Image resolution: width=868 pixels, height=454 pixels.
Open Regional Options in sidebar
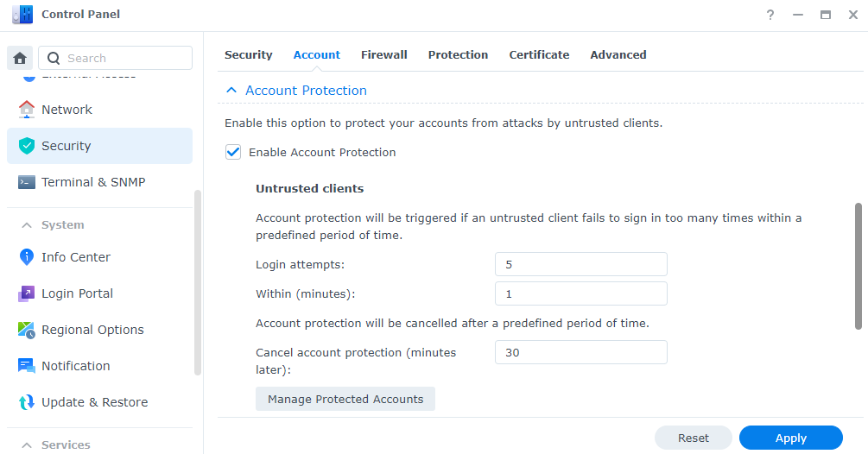(99, 330)
